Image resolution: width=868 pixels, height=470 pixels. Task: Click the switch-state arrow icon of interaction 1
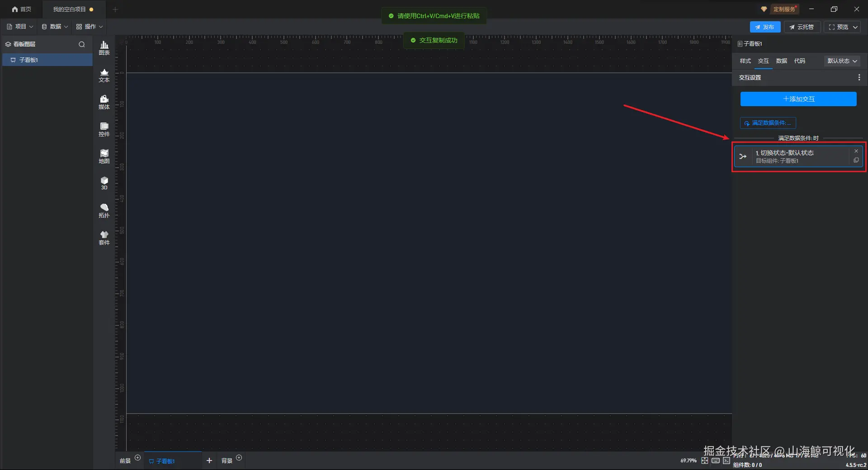743,156
